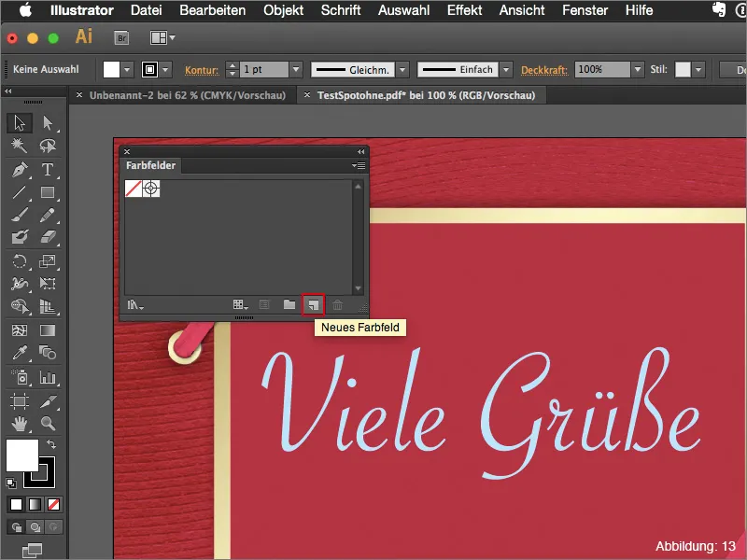Select the Artboard tool
This screenshot has width=747, height=560.
(20, 401)
